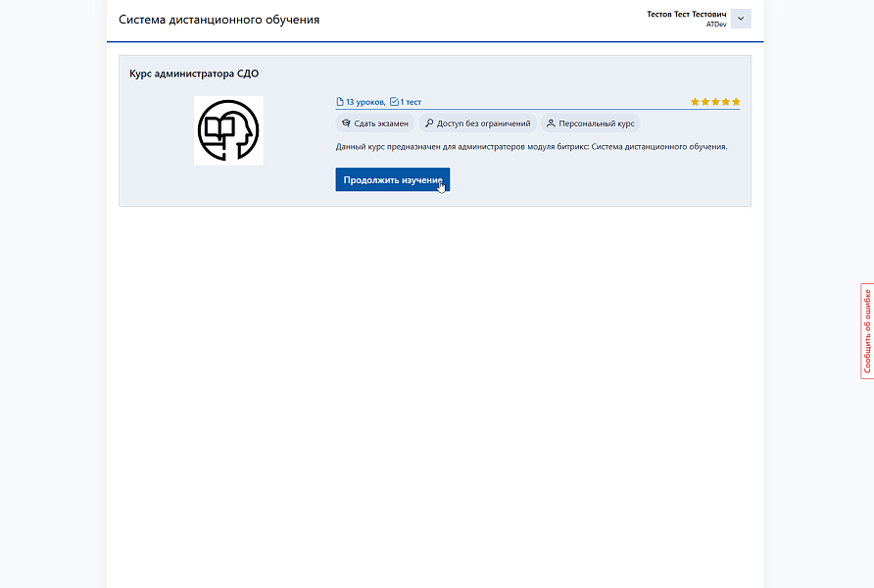Viewport: 874px width, 588px height.
Task: Select the «Доступ без ограничений» badge
Action: pos(478,122)
